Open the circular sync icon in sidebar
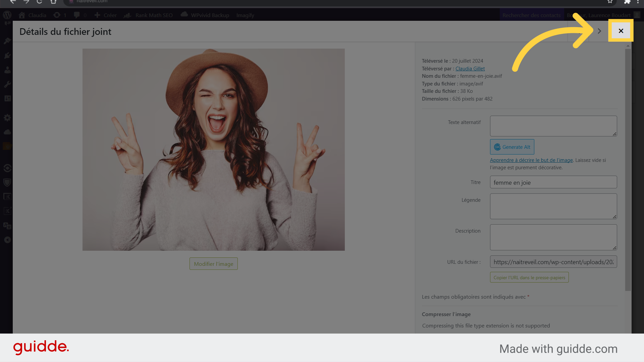Screen dimensions: 644x362 coord(7,168)
